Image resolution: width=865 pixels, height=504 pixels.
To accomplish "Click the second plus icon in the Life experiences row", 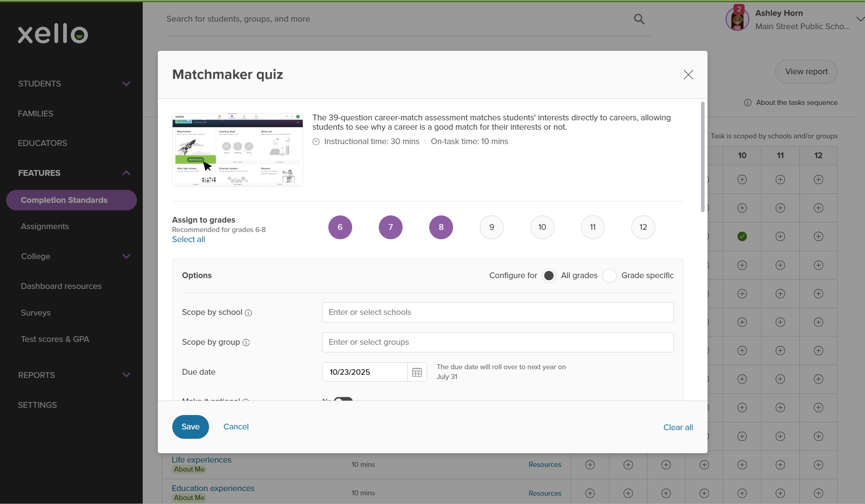I will 628,465.
